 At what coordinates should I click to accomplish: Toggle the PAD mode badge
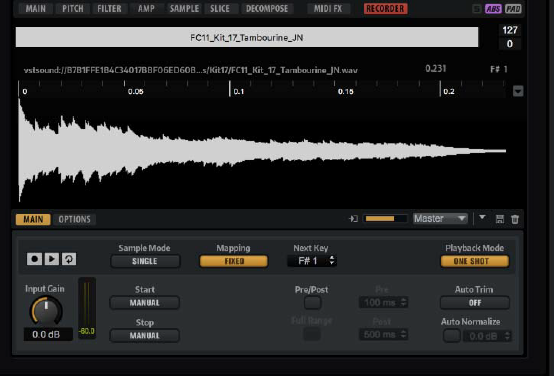(513, 9)
